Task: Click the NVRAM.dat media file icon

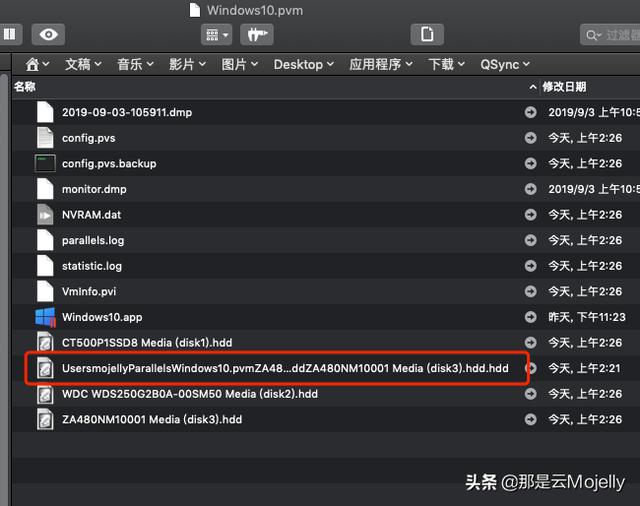Action: [45, 215]
